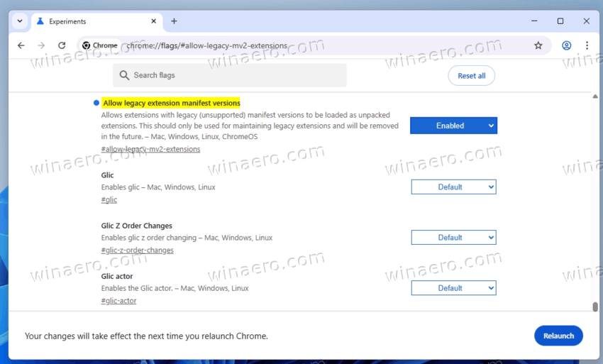Open the #glic-actor link
The width and height of the screenshot is (603, 364).
119,301
